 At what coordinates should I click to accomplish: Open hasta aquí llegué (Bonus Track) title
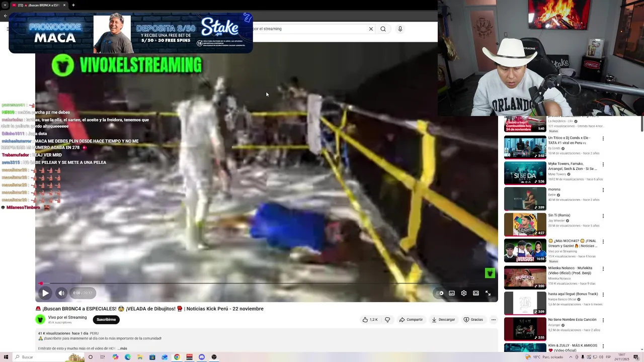tap(573, 294)
